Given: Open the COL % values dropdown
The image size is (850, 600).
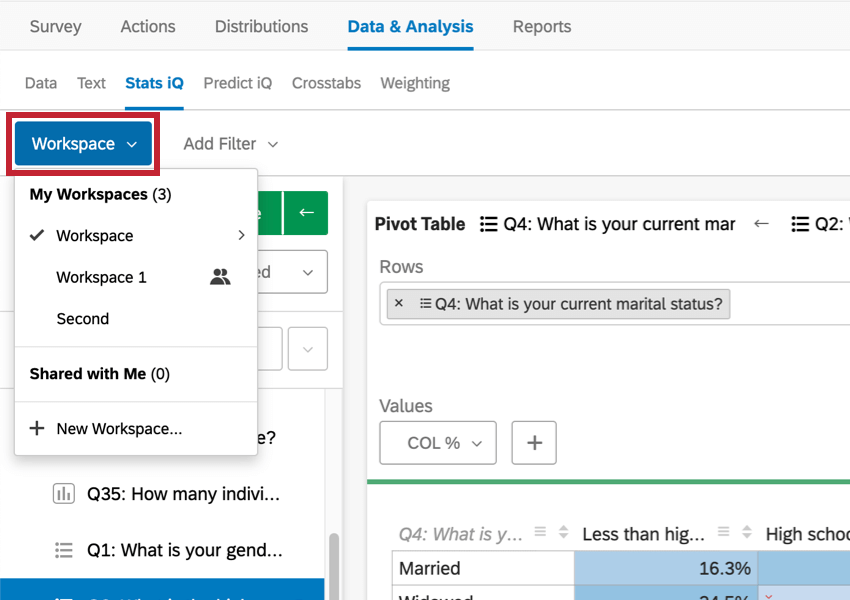Looking at the screenshot, I should coord(437,442).
